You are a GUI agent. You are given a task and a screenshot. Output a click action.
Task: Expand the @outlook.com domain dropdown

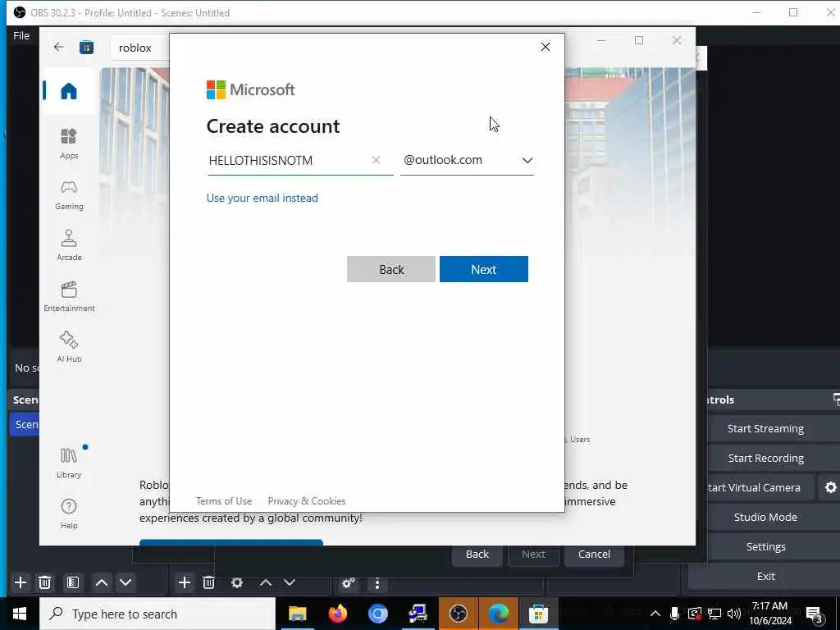[527, 160]
